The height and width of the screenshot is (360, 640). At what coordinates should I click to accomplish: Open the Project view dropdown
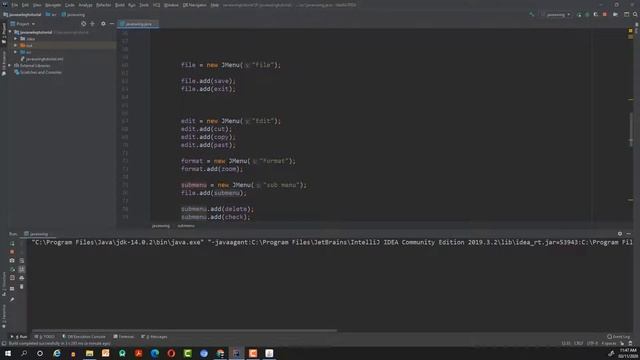pos(23,24)
